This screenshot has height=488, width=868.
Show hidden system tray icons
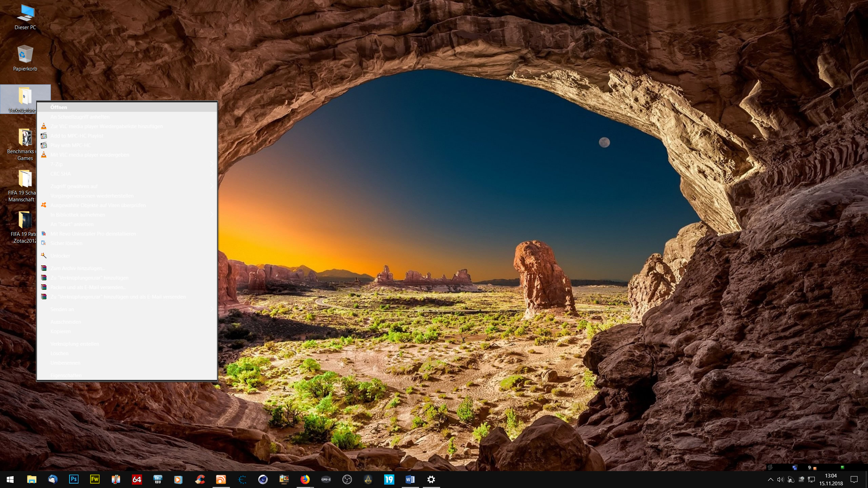tap(770, 480)
